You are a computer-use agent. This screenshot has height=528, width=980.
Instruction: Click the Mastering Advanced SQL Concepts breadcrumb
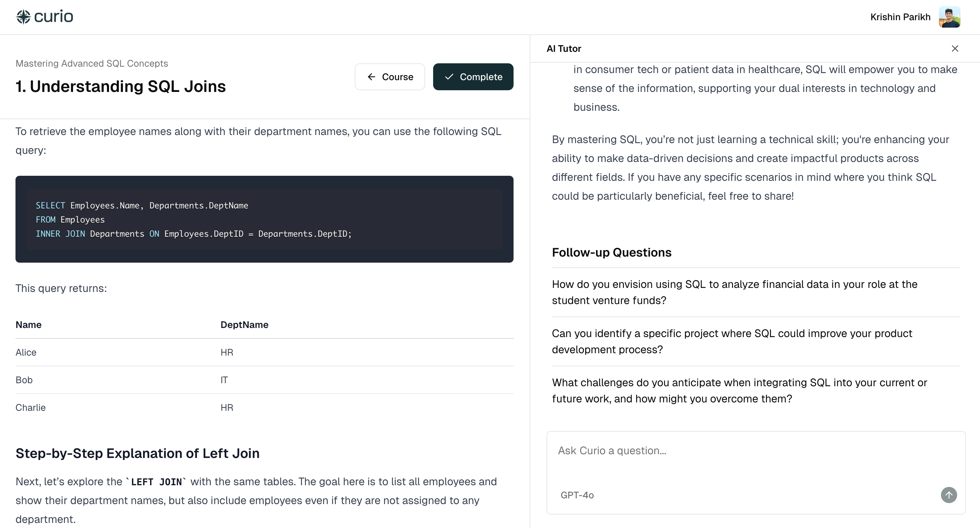point(92,63)
